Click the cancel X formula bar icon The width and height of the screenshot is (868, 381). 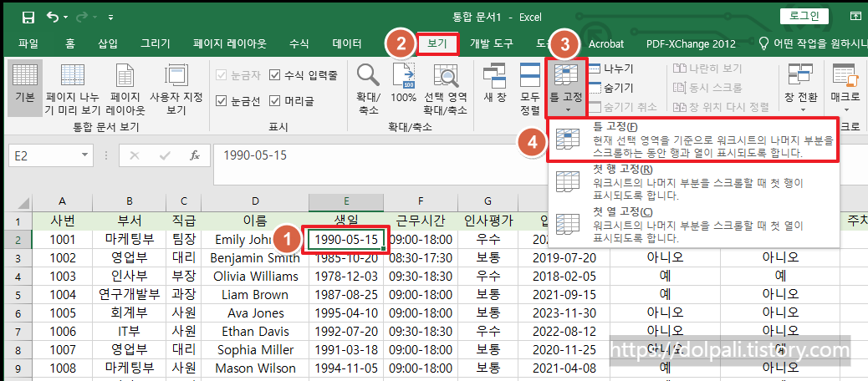tap(134, 156)
